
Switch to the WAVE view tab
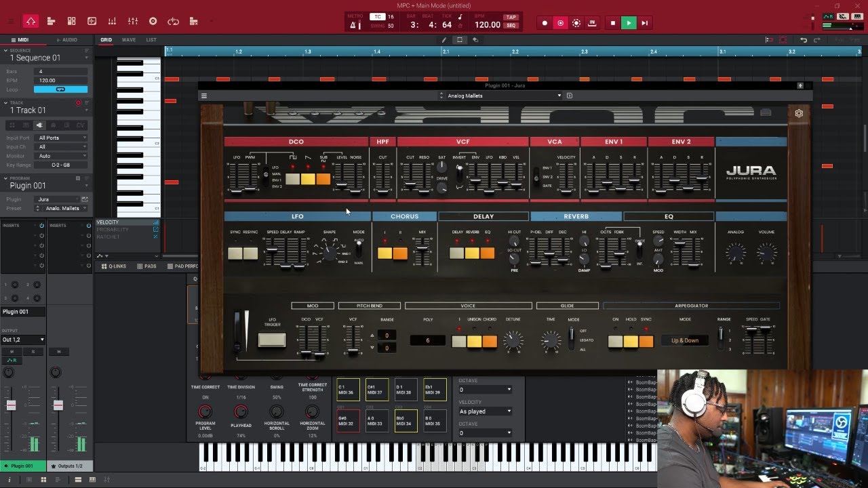[129, 40]
